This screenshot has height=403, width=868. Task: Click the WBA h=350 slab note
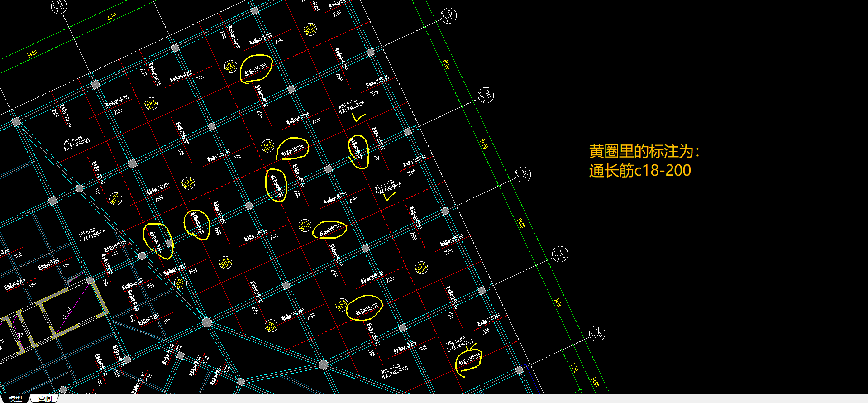(x=387, y=187)
